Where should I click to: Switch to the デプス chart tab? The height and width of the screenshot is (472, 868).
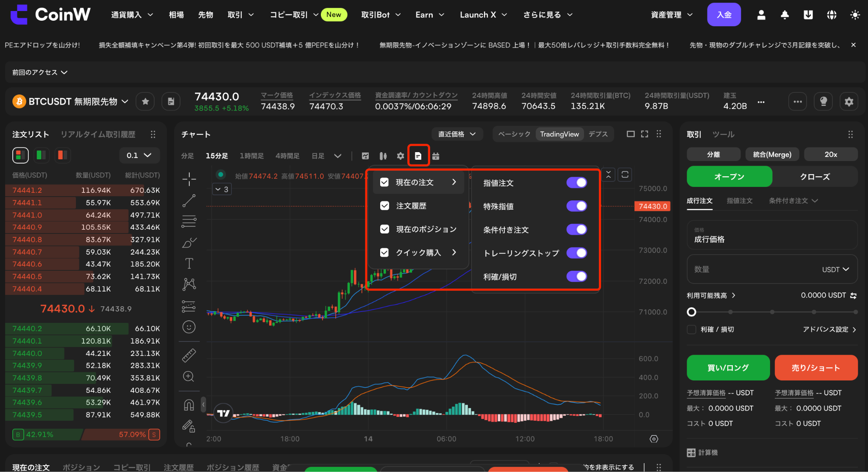point(598,134)
